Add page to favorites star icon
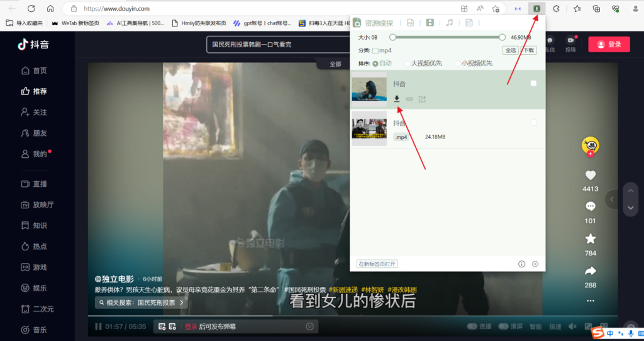644x341 pixels. (x=496, y=9)
